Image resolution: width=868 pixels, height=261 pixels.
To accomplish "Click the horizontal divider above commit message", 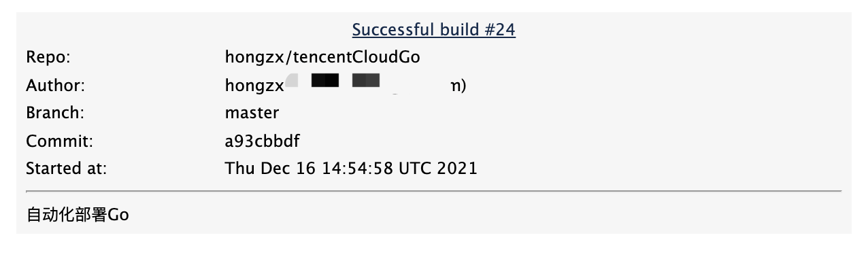I will 433,192.
